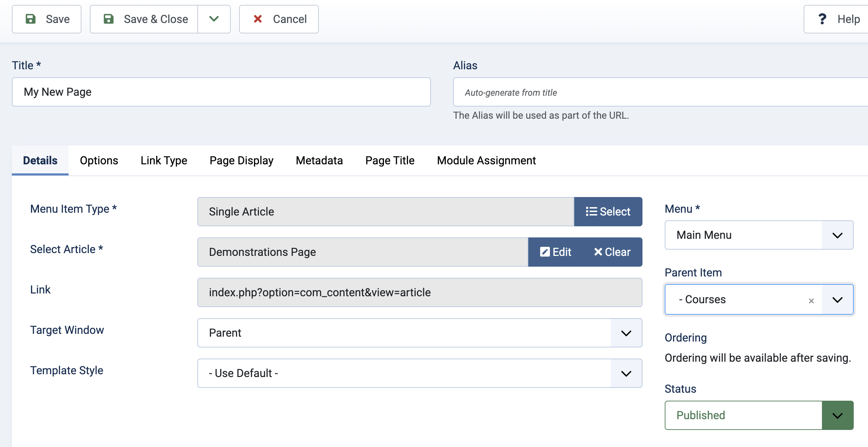The height and width of the screenshot is (447, 868).
Task: Click into the Title input field
Action: [221, 92]
